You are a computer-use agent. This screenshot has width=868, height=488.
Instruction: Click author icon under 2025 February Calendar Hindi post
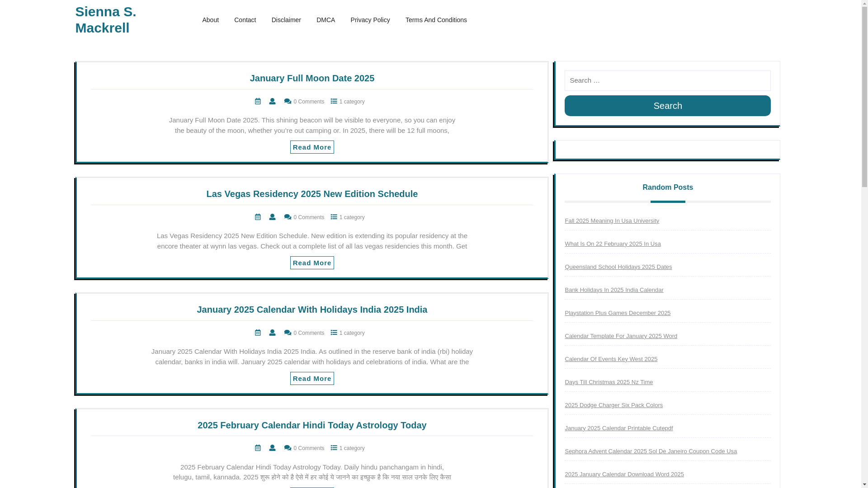(272, 448)
